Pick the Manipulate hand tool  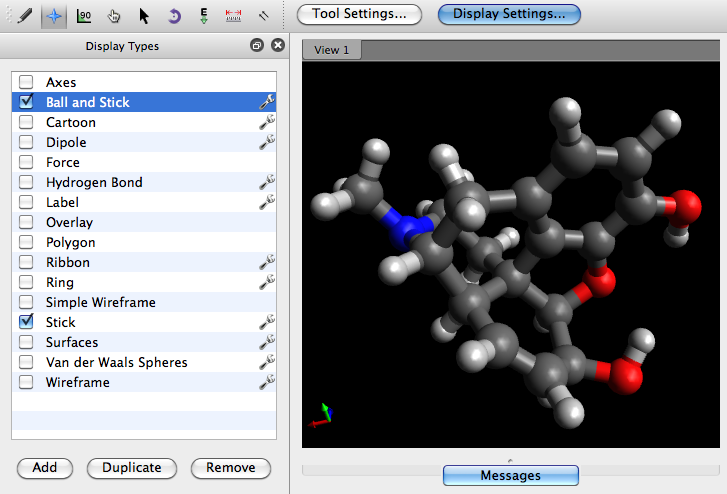click(114, 16)
